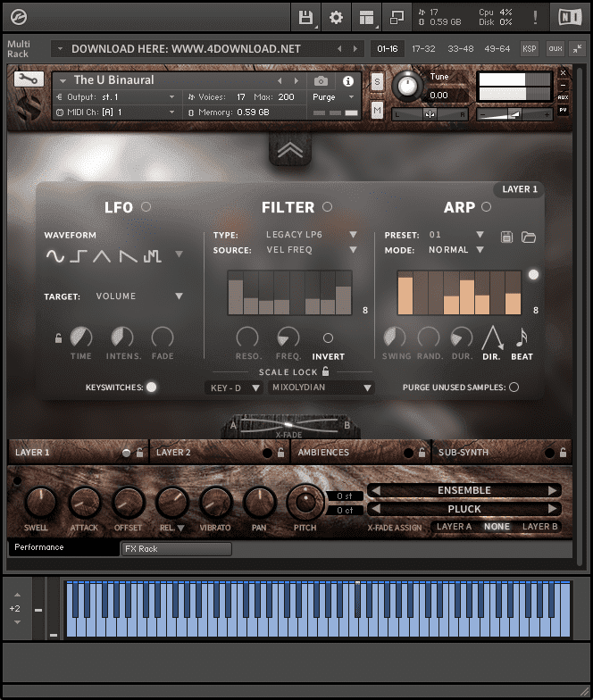Select next Ensemble with right arrow
593x700 pixels.
pyautogui.click(x=552, y=490)
